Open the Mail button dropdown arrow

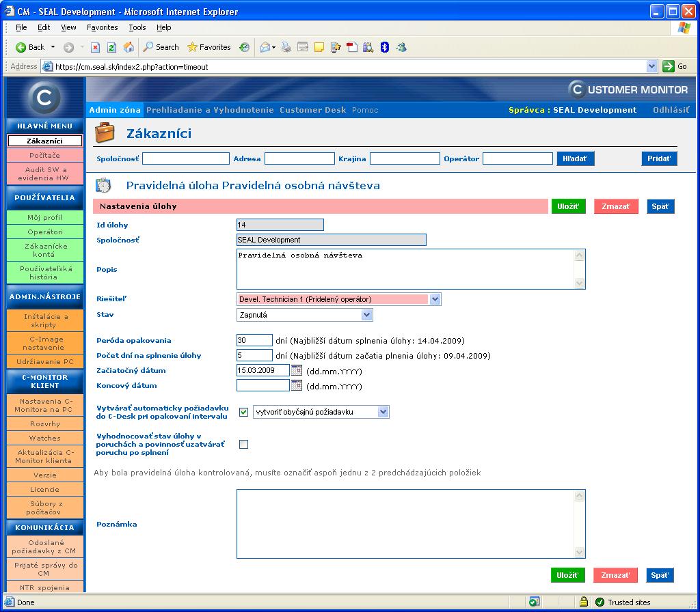[x=273, y=47]
